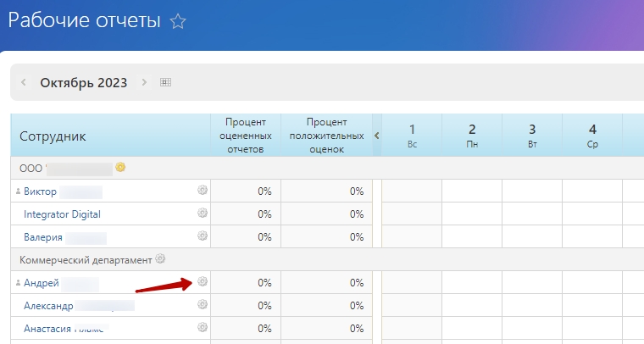Open settings gear for Анастасия
Image resolution: width=644 pixels, height=344 pixels.
click(x=203, y=327)
